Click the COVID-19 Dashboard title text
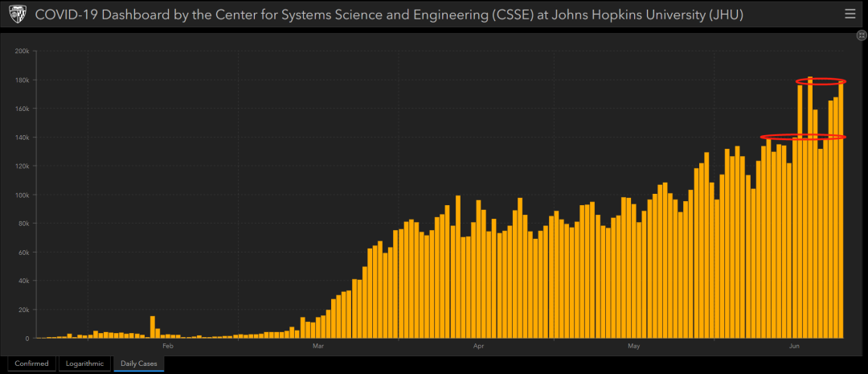 coord(389,15)
